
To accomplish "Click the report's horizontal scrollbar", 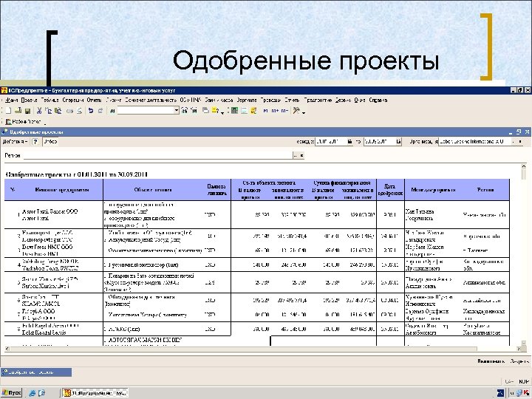I will [263, 349].
